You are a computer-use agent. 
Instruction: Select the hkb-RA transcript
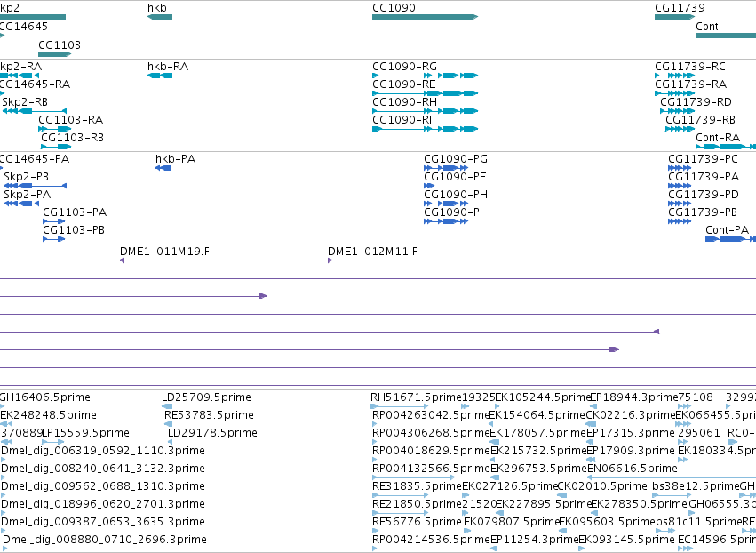[x=160, y=76]
